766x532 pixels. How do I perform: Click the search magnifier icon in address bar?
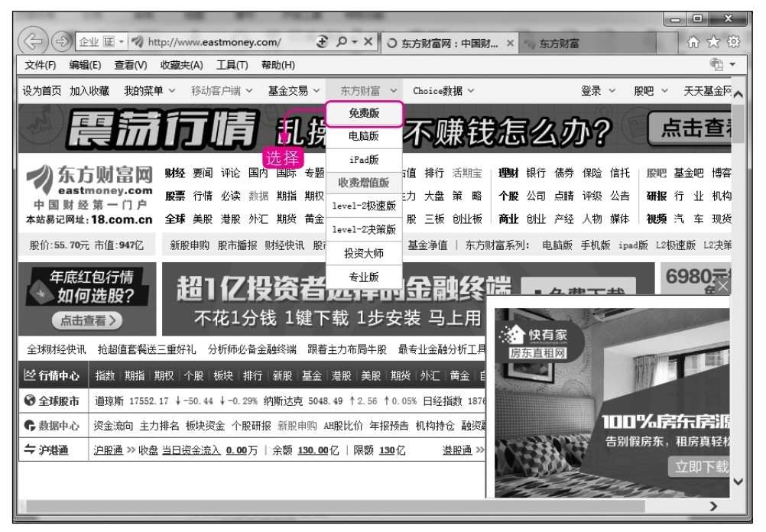pos(342,42)
